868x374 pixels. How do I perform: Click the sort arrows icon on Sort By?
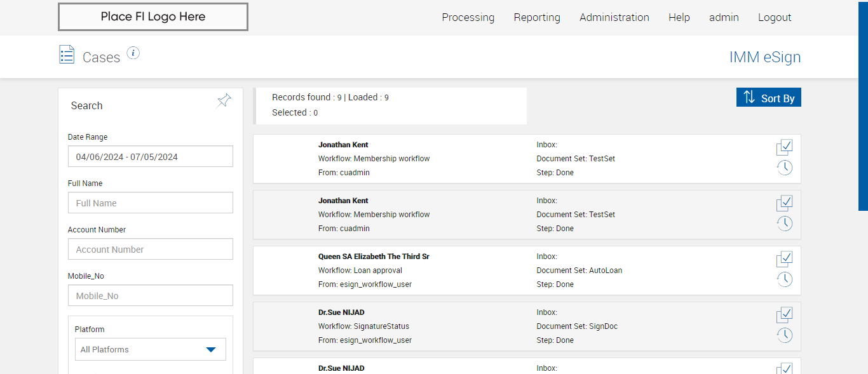[x=749, y=97]
